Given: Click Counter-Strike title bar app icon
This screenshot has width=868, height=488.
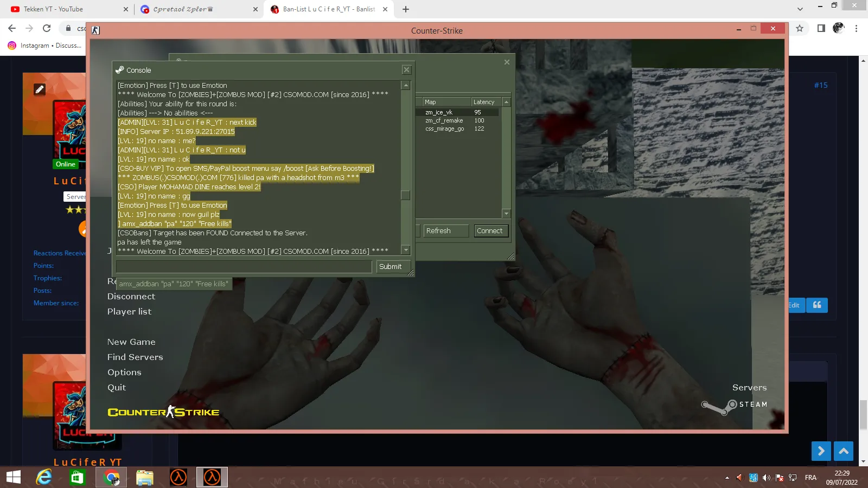Looking at the screenshot, I should [95, 30].
